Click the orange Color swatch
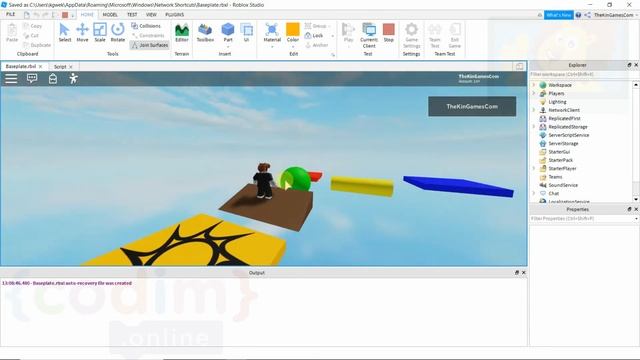 click(x=293, y=29)
